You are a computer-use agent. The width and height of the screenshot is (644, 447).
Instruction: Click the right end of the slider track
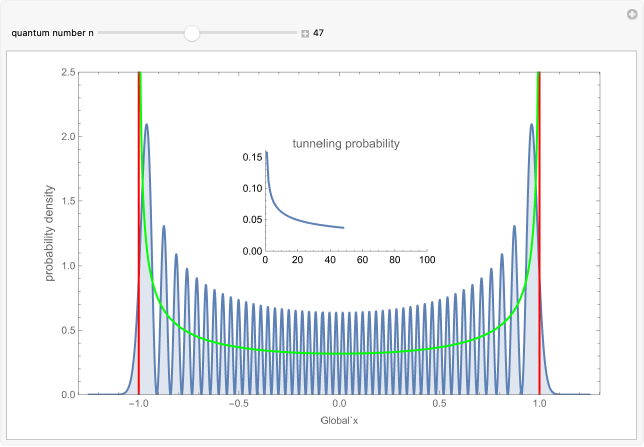[296, 33]
